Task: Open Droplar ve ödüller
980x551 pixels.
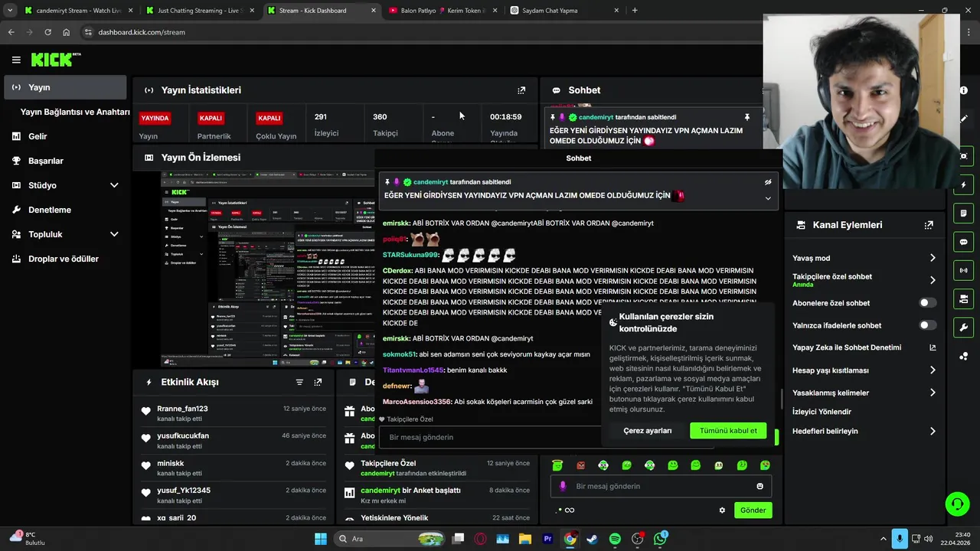Action: pos(64,259)
